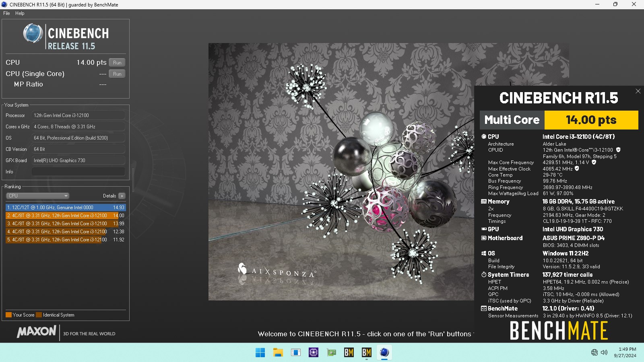Click the Intel UHD Graphics 730 GPU value
This screenshot has width=644, height=362.
573,229
